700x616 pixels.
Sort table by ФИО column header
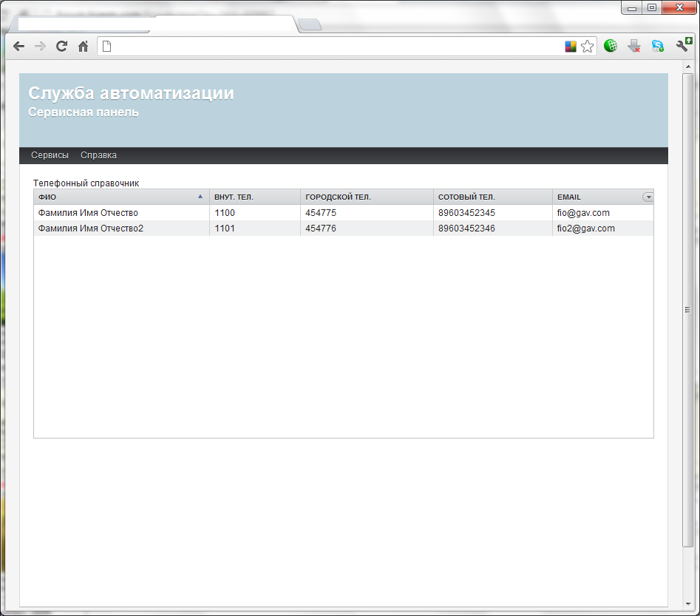coord(118,197)
